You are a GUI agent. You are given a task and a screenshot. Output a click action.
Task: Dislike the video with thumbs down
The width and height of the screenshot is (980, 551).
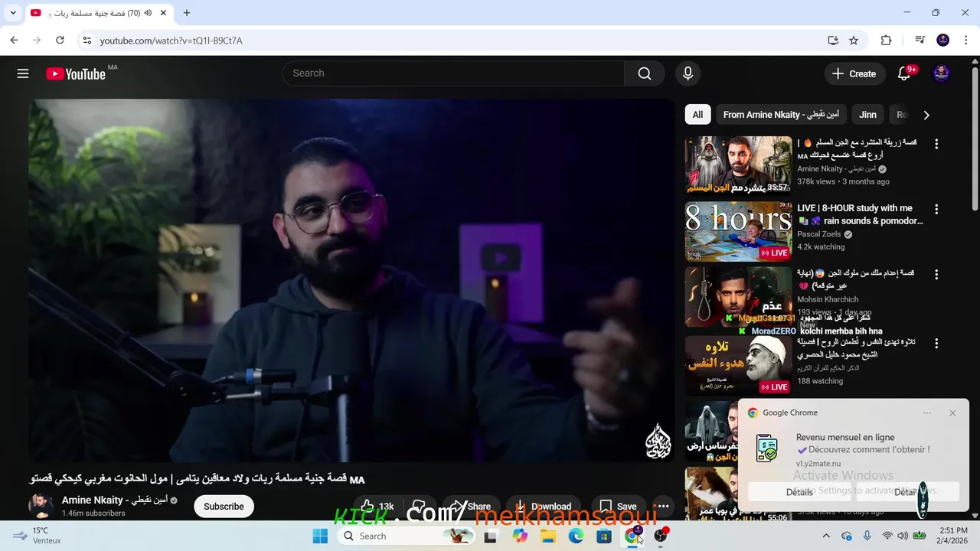point(419,506)
